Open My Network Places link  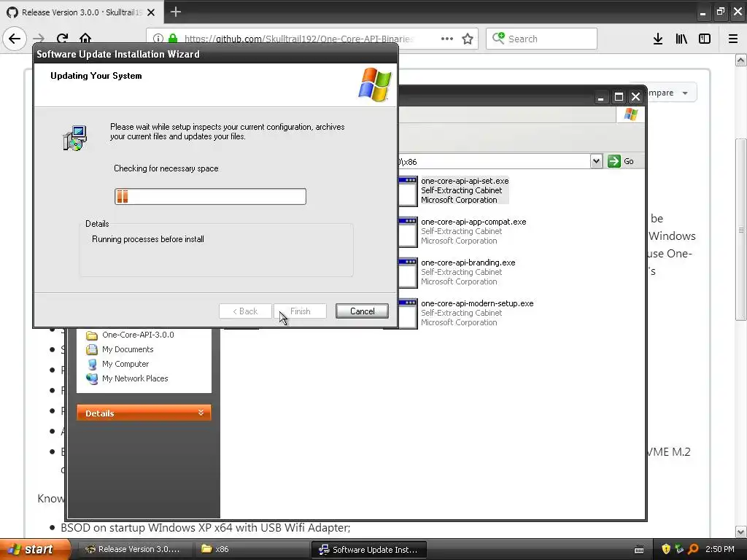tap(135, 378)
